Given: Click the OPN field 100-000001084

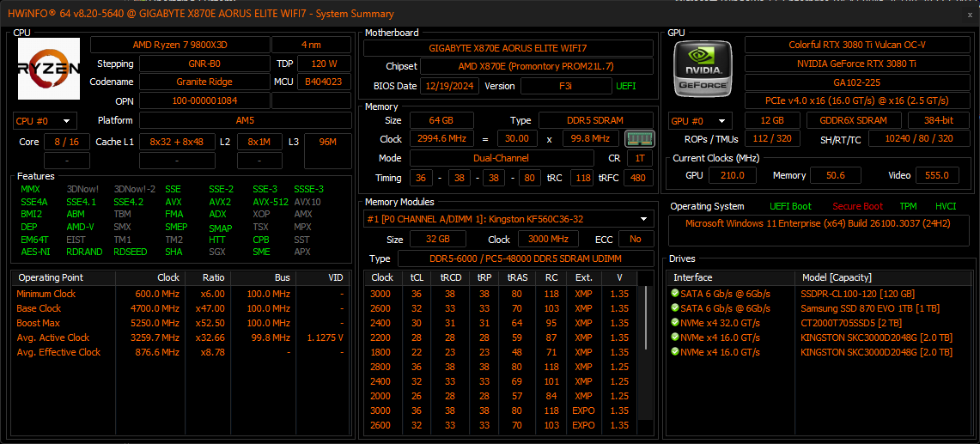Looking at the screenshot, I should (204, 100).
